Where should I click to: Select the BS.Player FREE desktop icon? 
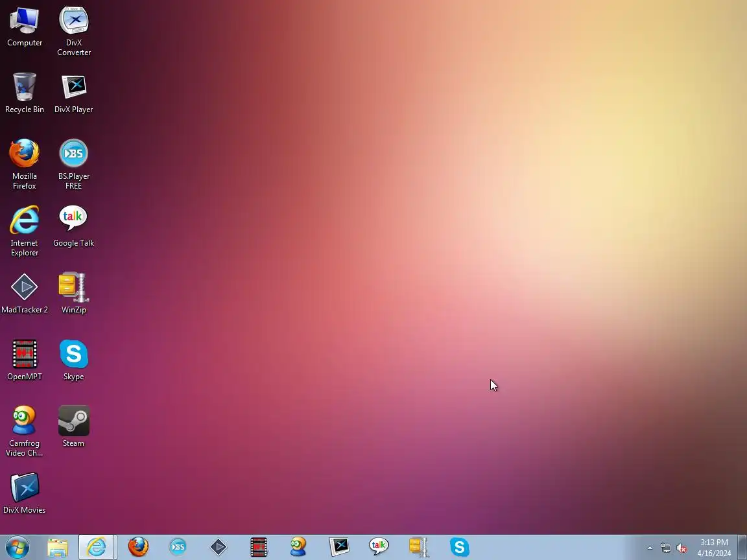74,164
